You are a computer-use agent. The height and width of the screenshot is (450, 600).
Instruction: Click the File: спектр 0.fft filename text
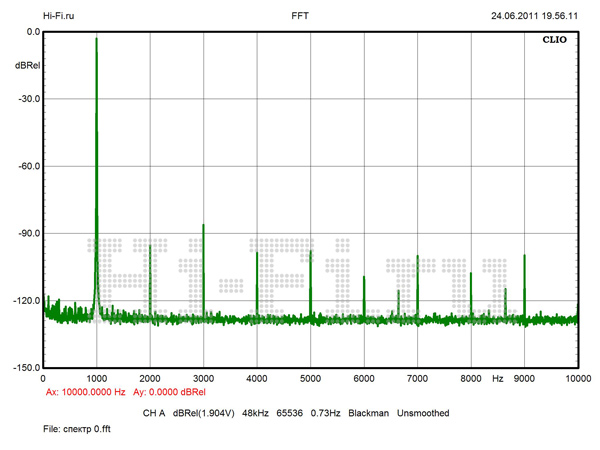tap(64, 430)
